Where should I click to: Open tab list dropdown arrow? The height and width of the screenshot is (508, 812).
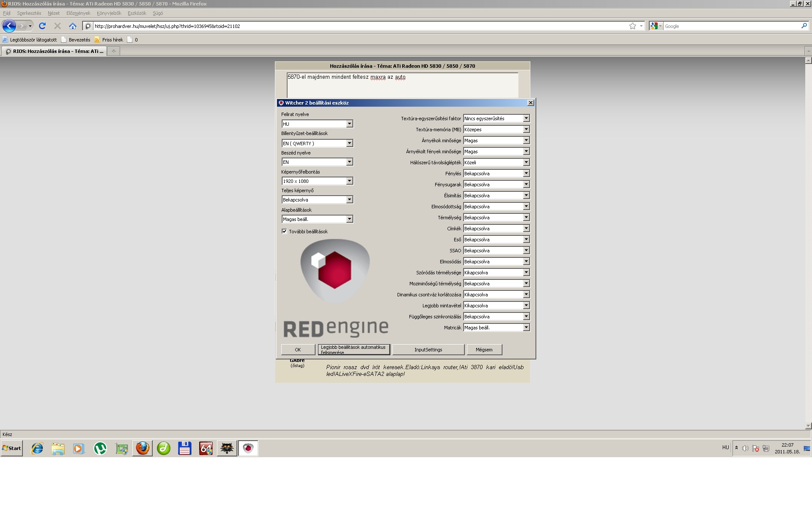pos(808,51)
